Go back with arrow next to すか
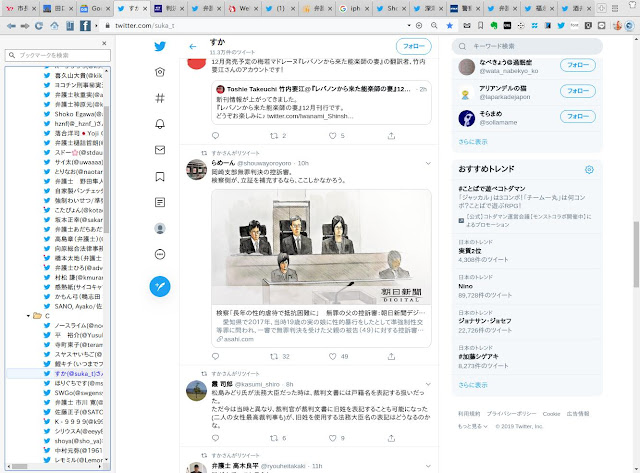640x473 pixels. pos(193,47)
